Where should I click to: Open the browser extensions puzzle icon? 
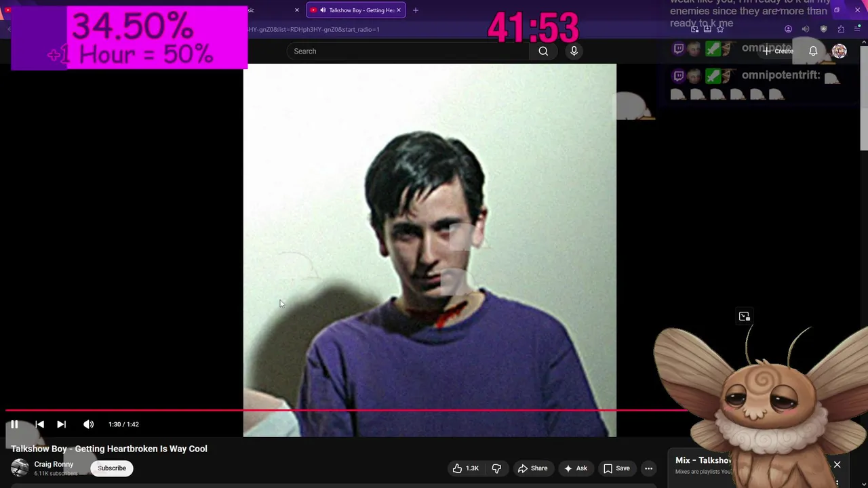point(841,29)
